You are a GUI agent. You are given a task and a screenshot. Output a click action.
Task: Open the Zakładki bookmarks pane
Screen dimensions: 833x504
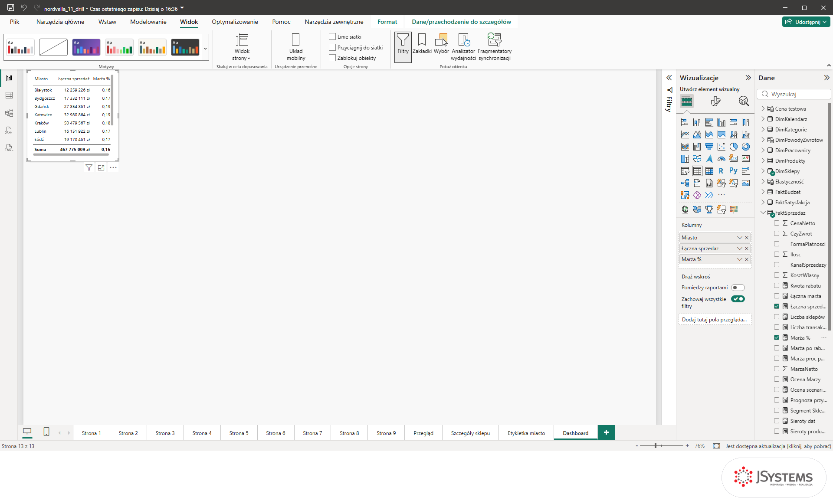(x=422, y=44)
